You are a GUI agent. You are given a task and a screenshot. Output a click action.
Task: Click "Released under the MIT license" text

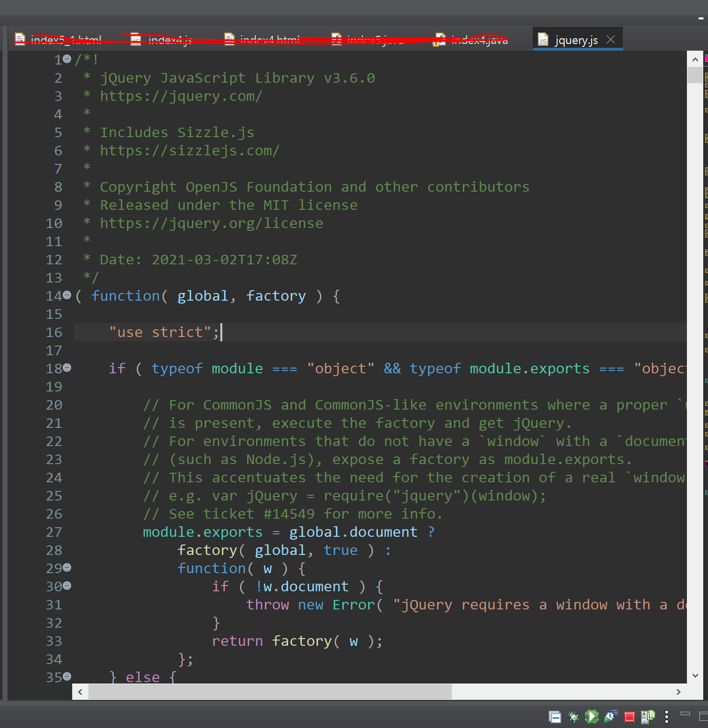coord(229,205)
